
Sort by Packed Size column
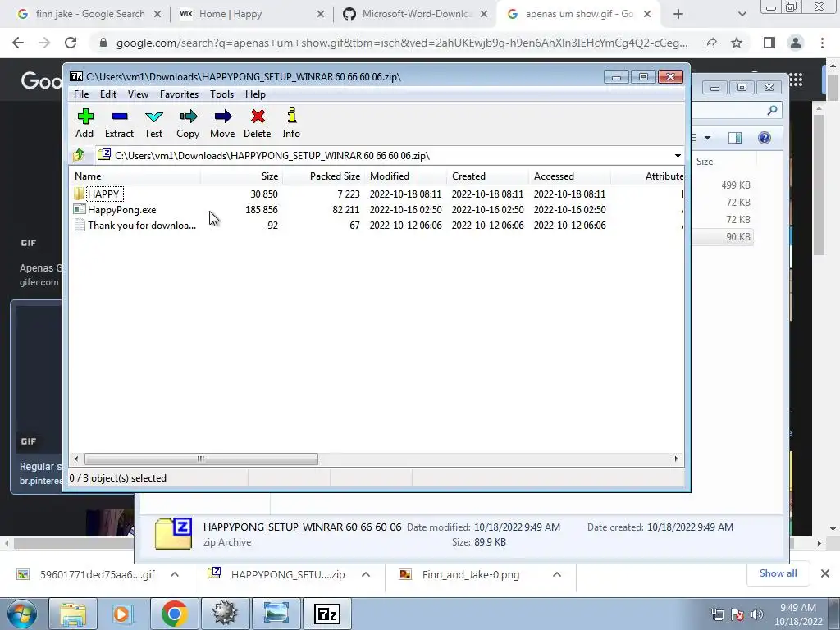click(323, 176)
